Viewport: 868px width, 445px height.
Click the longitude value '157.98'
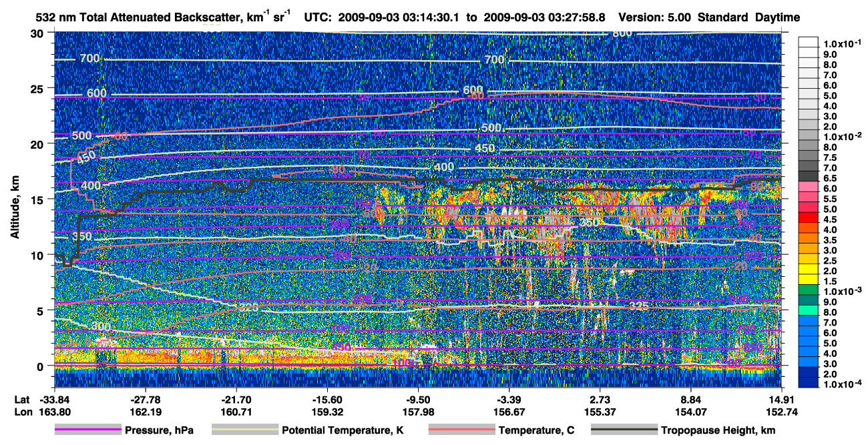[x=418, y=412]
